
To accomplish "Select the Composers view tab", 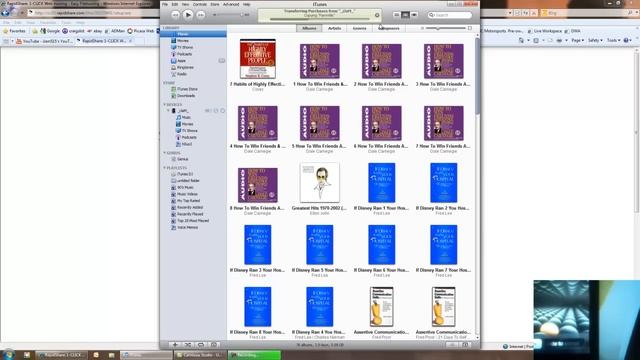I will click(389, 28).
